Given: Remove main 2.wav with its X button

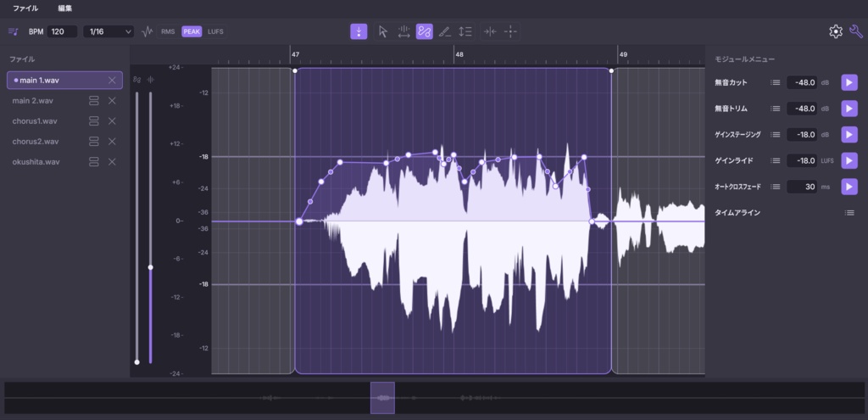Looking at the screenshot, I should (112, 101).
